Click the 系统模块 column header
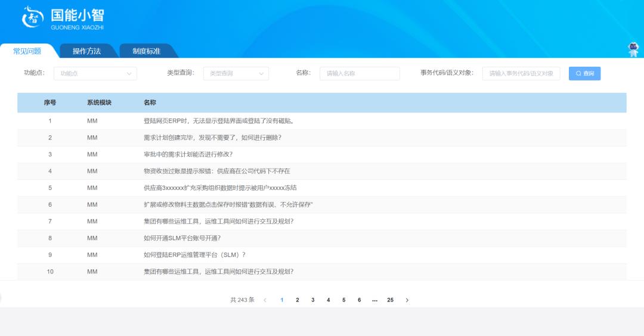 (99, 102)
